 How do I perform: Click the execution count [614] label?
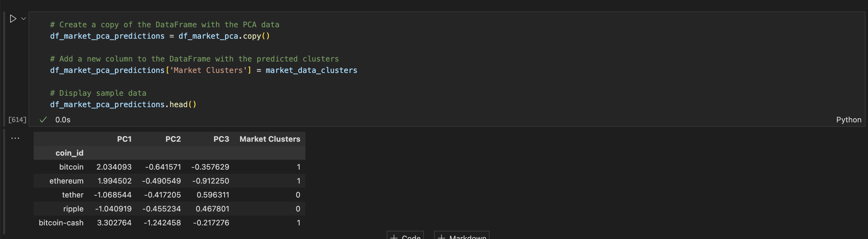(17, 119)
